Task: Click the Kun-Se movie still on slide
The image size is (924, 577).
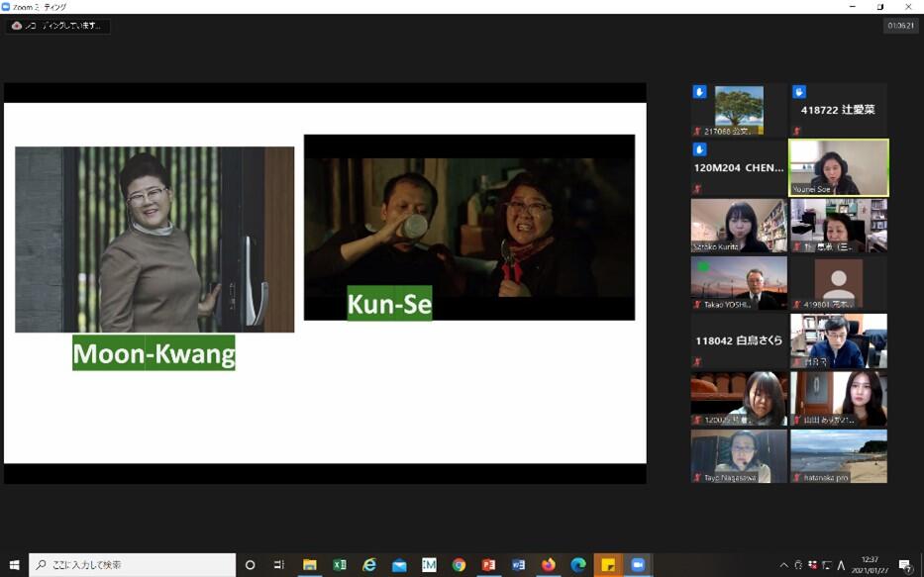Action: click(469, 228)
